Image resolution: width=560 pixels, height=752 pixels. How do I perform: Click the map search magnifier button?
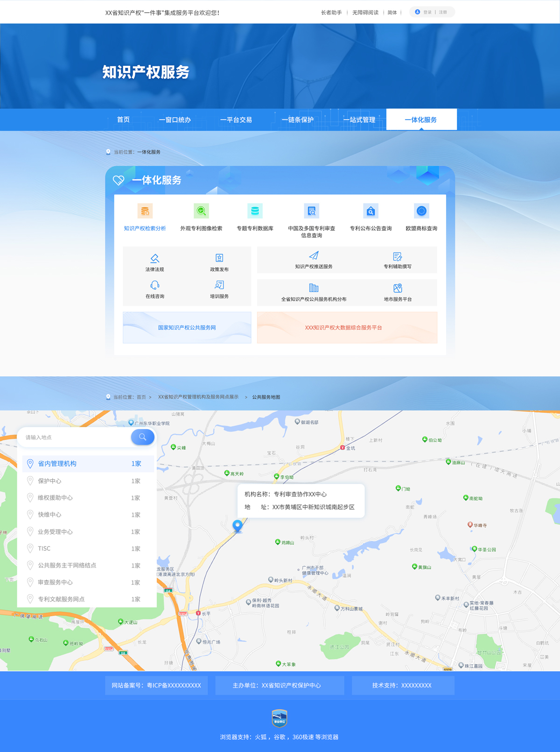pyautogui.click(x=143, y=437)
